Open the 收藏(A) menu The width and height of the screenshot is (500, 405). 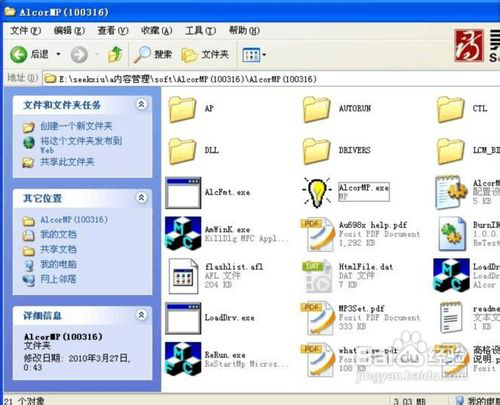click(x=156, y=31)
